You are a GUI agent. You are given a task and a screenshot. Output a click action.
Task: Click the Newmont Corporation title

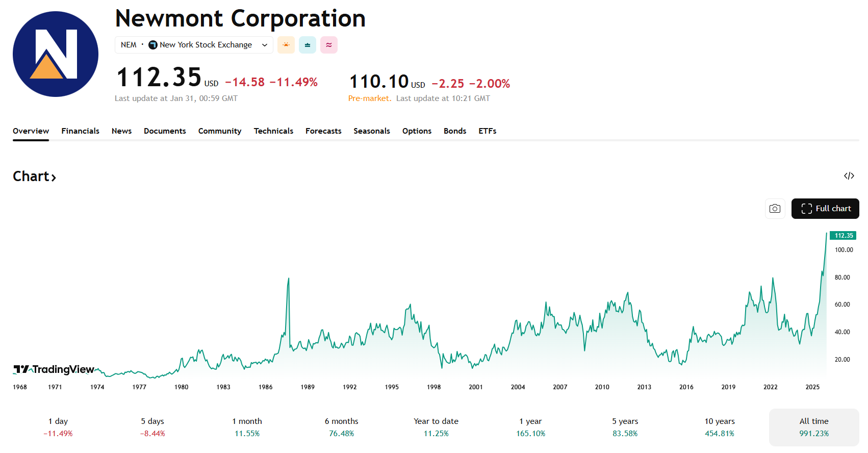click(x=240, y=18)
